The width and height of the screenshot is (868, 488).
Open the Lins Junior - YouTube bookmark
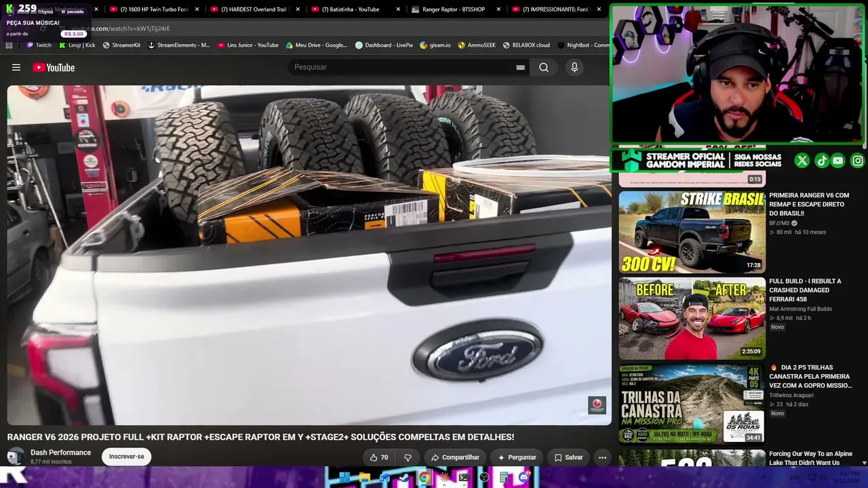coord(248,45)
